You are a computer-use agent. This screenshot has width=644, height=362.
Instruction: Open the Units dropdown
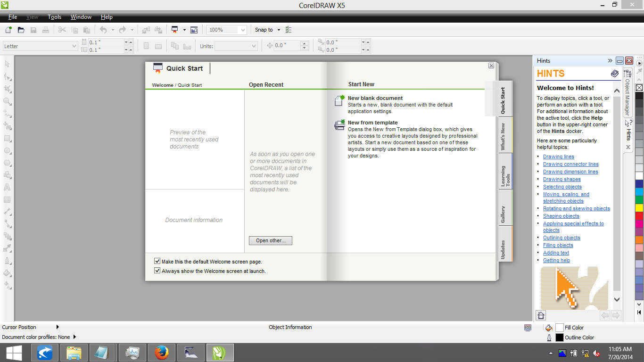(254, 45)
